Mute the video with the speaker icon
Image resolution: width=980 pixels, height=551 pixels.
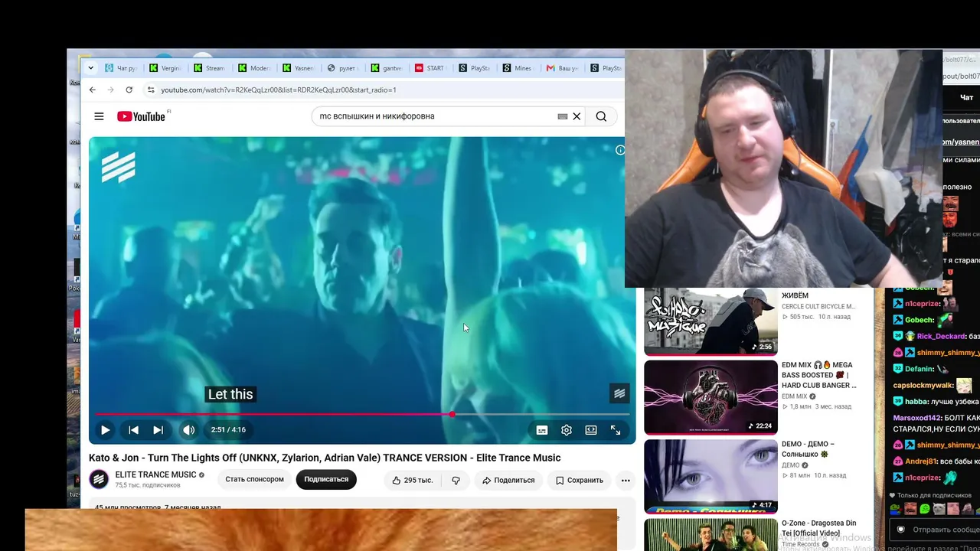[188, 430]
